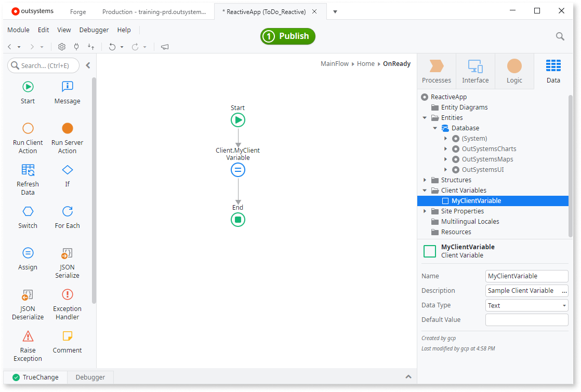
Task: Expand the Structures folder
Action: tap(425, 180)
